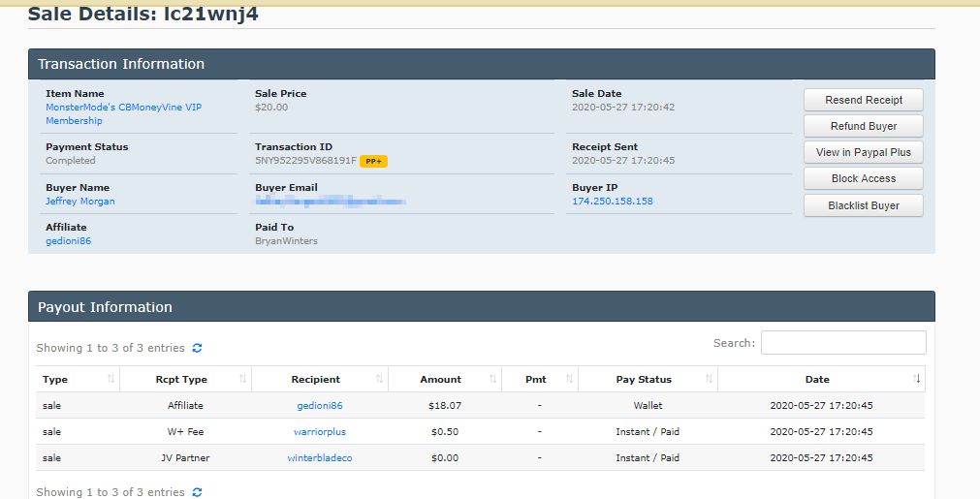Refresh entries icon below payout table
Image resolution: width=980 pixels, height=499 pixels.
coord(198,492)
